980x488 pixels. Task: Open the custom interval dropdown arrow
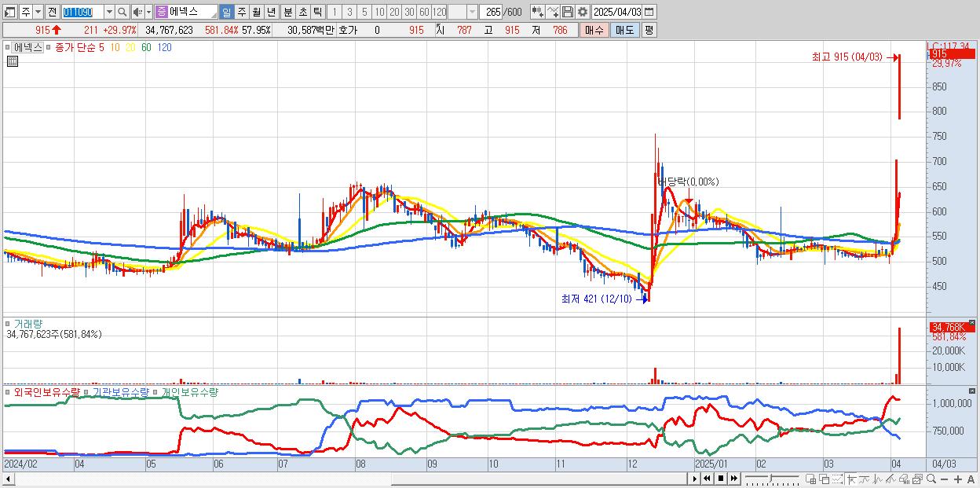[x=472, y=12]
